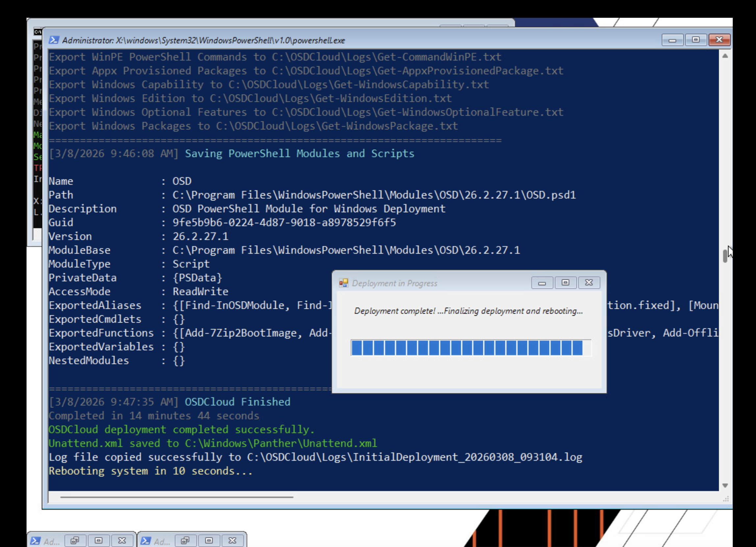756x547 pixels.
Task: Click the 'Deployment complete! ...Finalizing deployment and rebooting...' message
Action: click(468, 311)
